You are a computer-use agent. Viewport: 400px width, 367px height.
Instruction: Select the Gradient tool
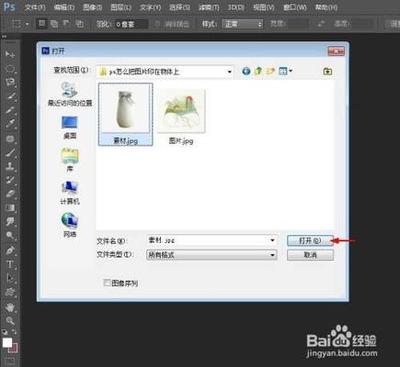10,208
